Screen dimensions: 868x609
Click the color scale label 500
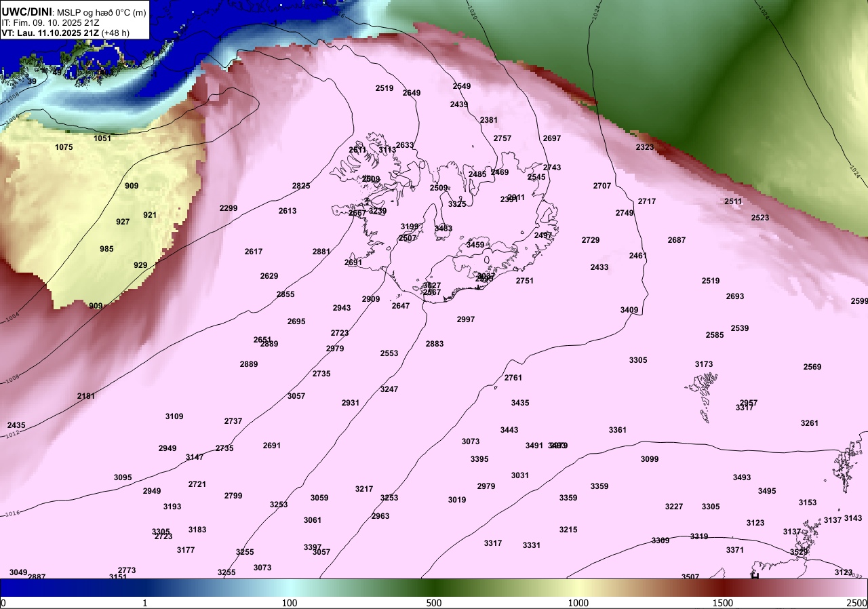pos(434,603)
